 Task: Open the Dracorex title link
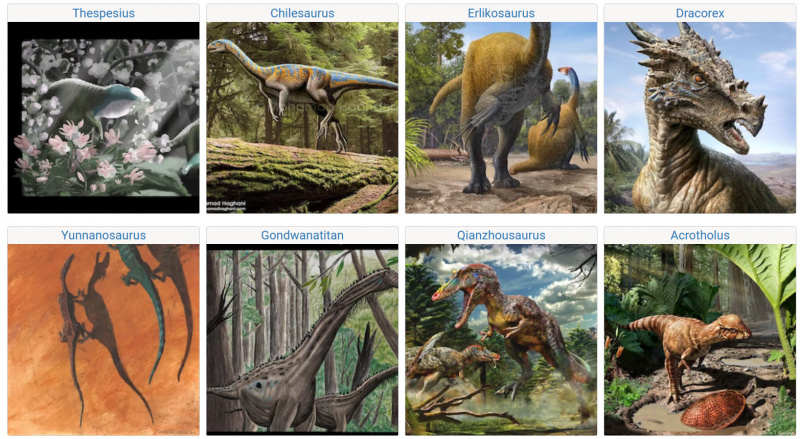700,13
